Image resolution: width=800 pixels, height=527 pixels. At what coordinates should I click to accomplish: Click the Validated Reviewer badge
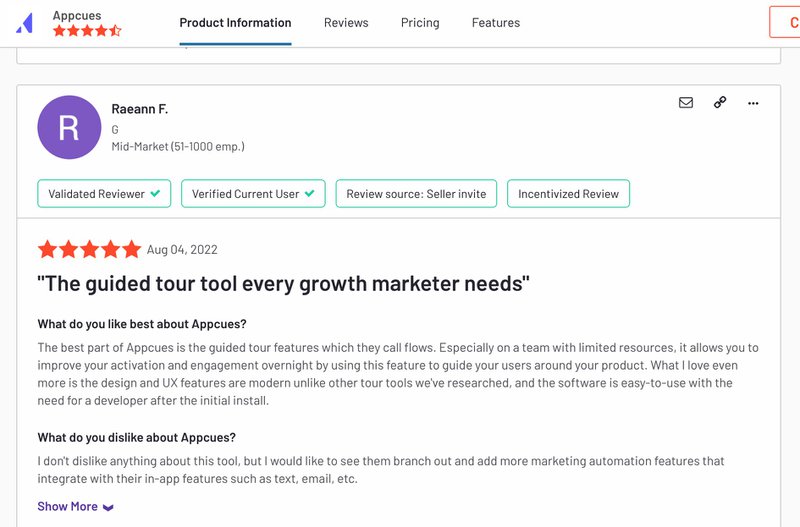(104, 194)
